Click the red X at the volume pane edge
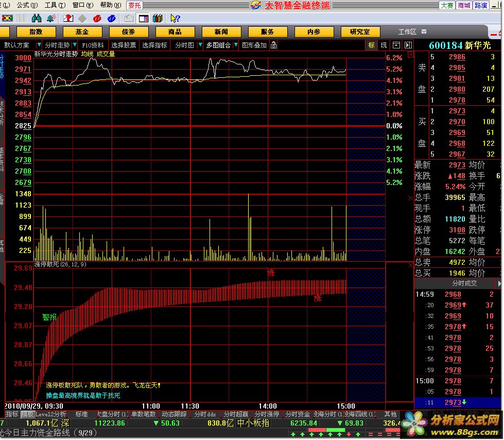This screenshot has height=440, width=504. coord(410,198)
